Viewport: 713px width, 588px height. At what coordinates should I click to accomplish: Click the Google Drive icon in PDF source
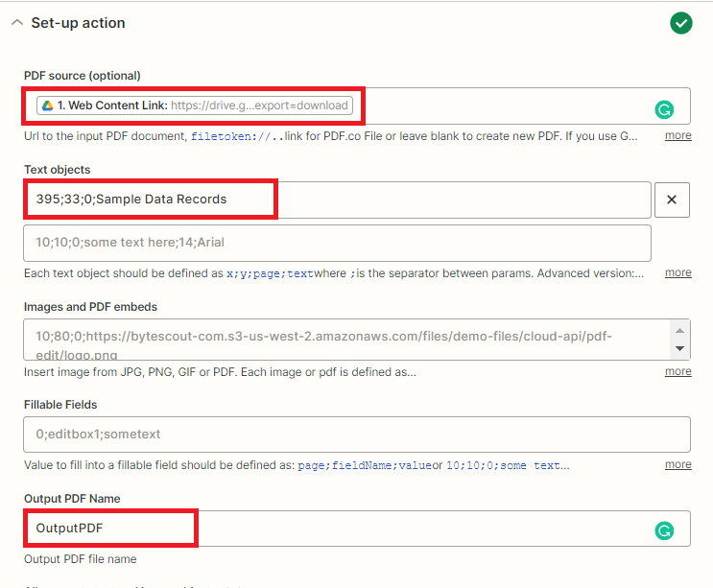46,106
